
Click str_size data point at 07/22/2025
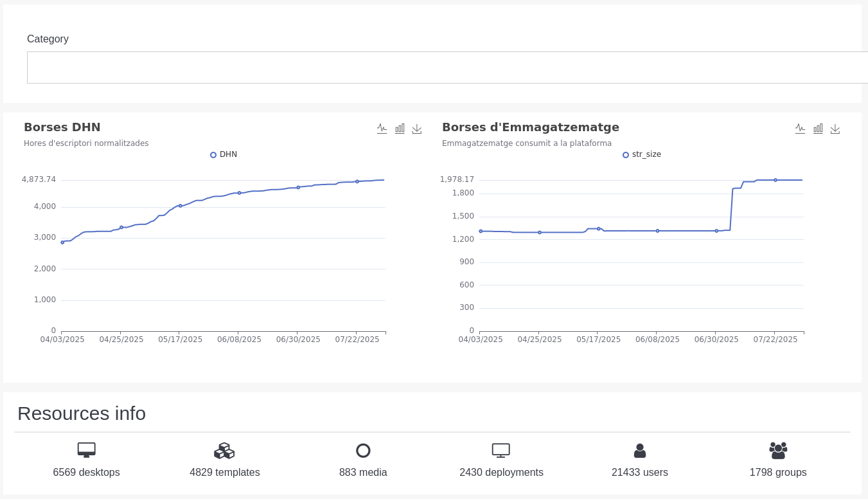[775, 180]
